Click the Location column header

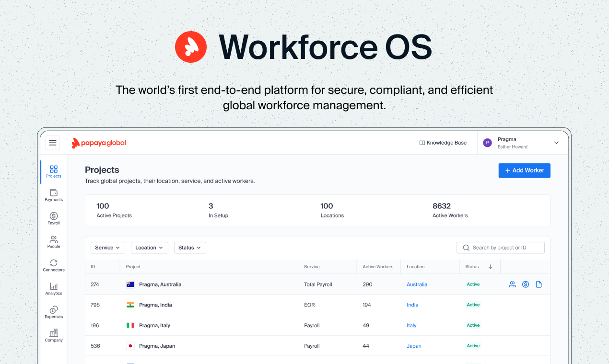[416, 267]
